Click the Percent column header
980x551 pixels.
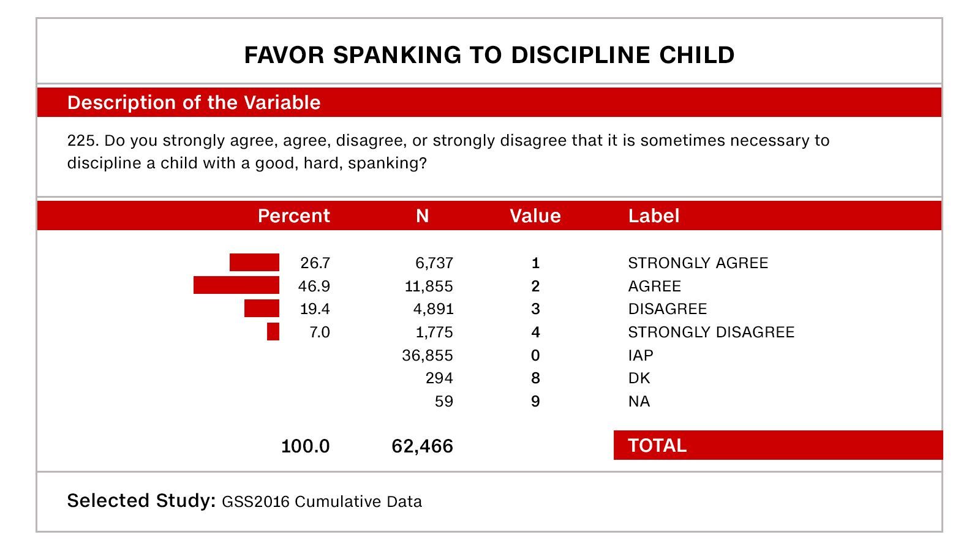click(x=293, y=216)
